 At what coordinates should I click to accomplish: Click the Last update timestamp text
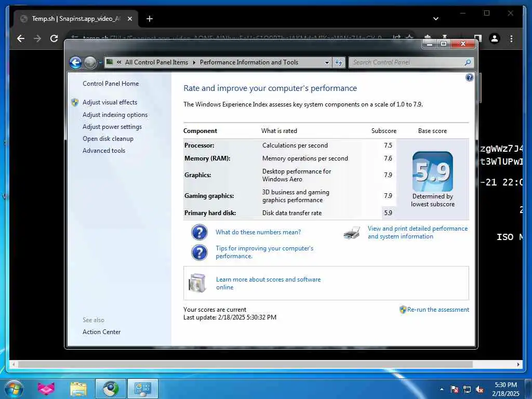(x=230, y=317)
